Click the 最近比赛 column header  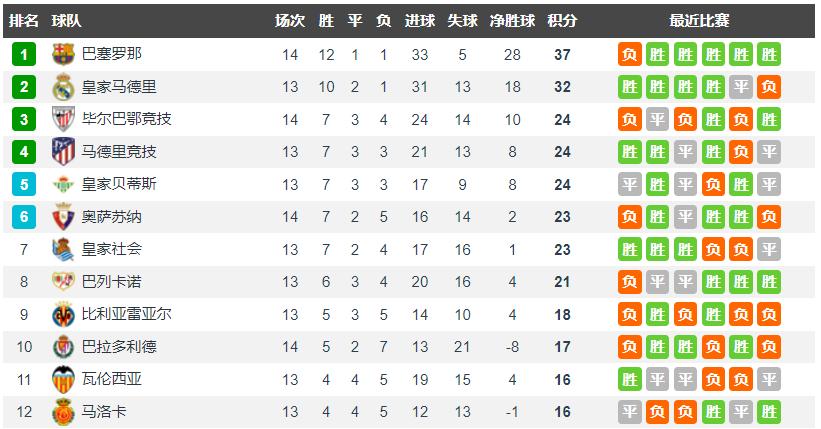click(x=699, y=21)
